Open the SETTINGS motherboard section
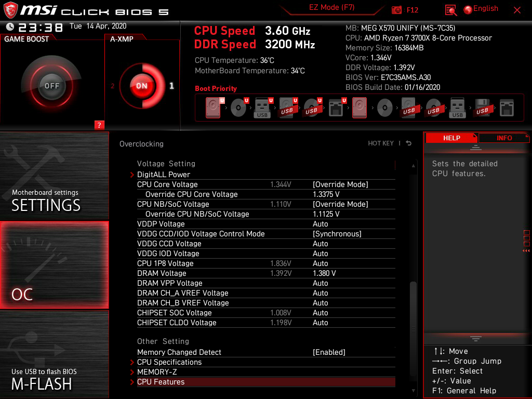Screen dimensions: 532x399 [54, 176]
